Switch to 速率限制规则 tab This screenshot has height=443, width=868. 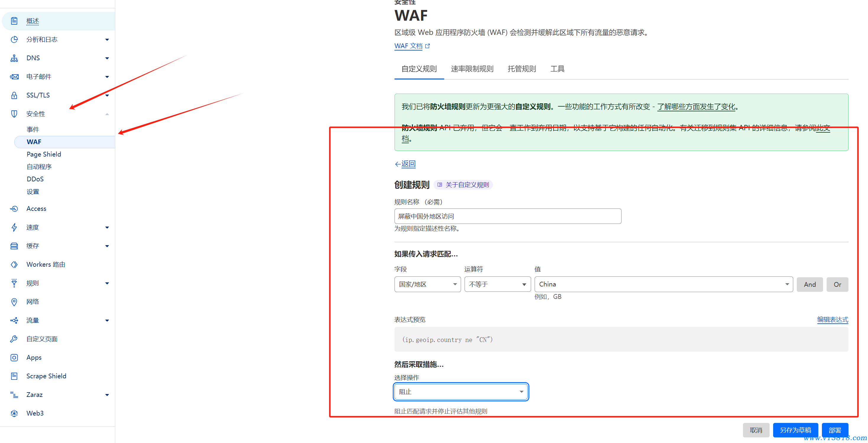click(472, 69)
